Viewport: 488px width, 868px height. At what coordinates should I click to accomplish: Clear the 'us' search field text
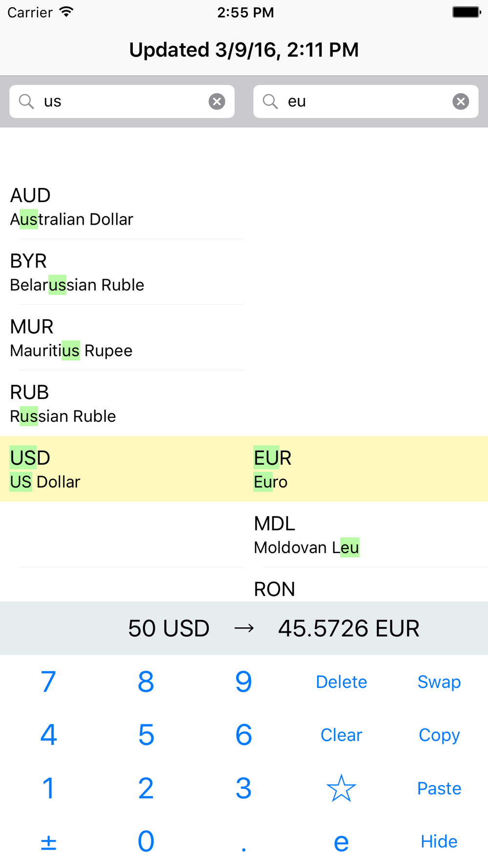[x=217, y=102]
